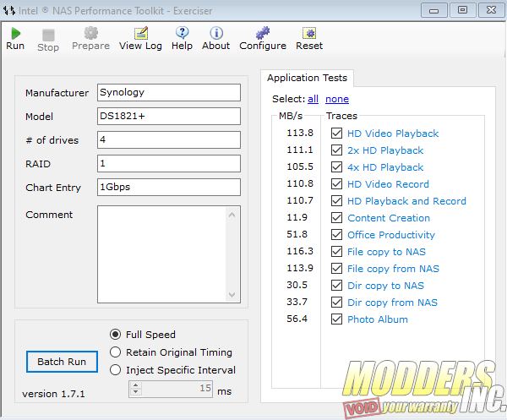Click the select all link
507x420 pixels.
[313, 99]
